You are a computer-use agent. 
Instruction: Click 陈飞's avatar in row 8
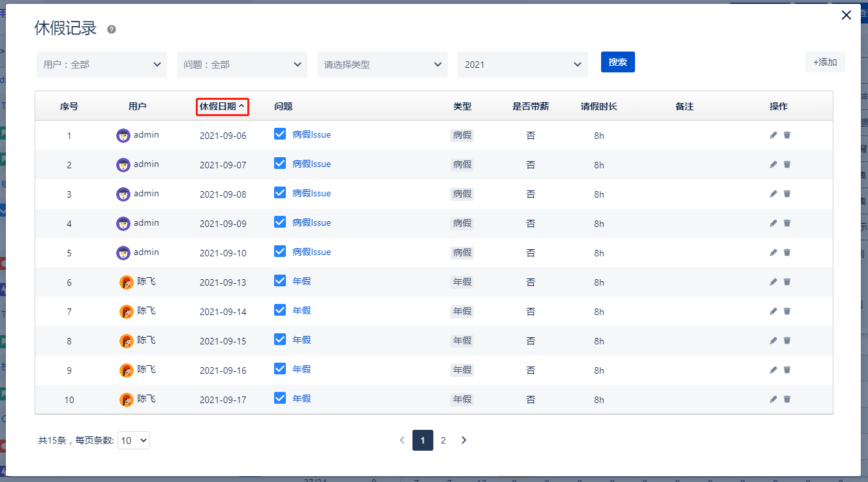coord(127,341)
